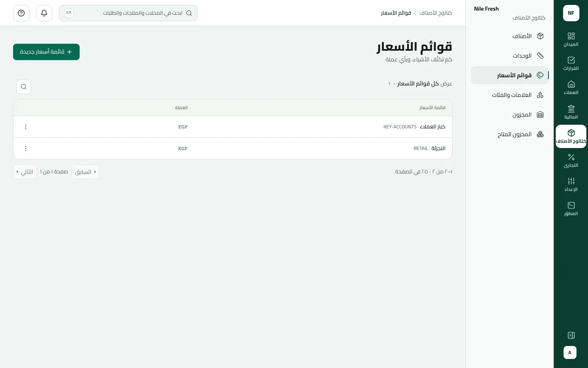Click EGP in the التجزئة row
588x368 pixels.
click(183, 149)
